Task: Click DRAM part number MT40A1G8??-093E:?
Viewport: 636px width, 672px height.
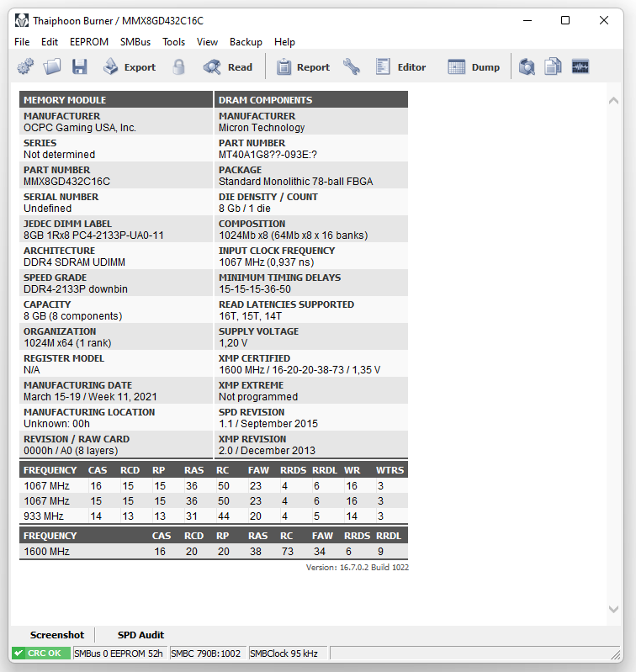Action: tap(268, 155)
